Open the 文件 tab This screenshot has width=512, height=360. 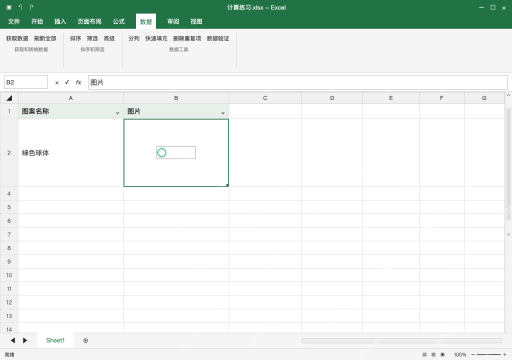click(14, 22)
